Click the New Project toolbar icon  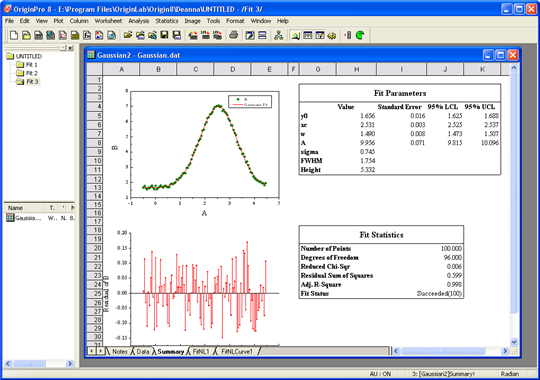pyautogui.click(x=14, y=35)
